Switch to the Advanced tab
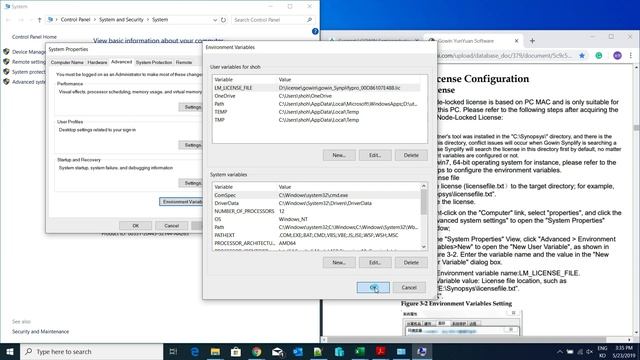The image size is (640, 360). coord(121,62)
